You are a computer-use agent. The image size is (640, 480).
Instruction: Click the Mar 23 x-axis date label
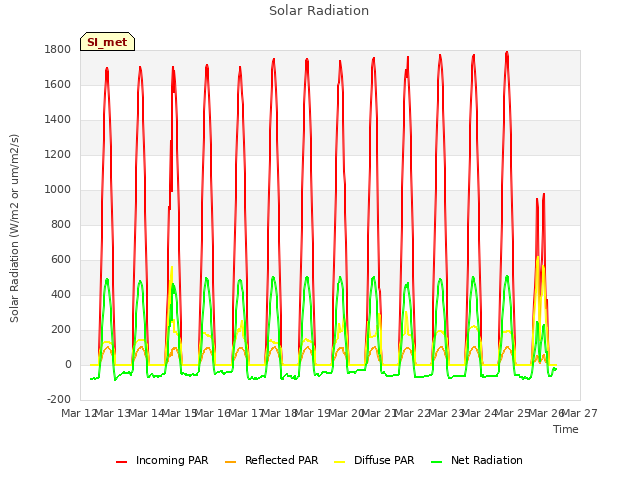(x=446, y=413)
